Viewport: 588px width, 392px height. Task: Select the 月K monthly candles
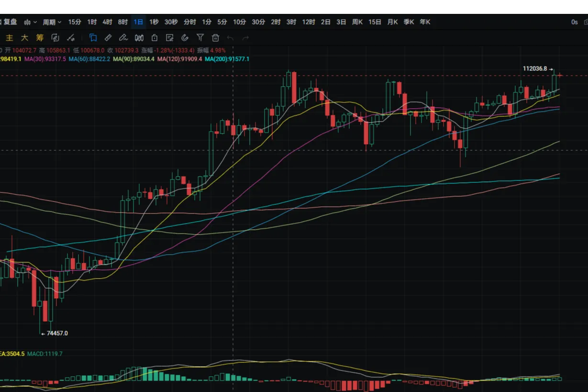pyautogui.click(x=392, y=22)
